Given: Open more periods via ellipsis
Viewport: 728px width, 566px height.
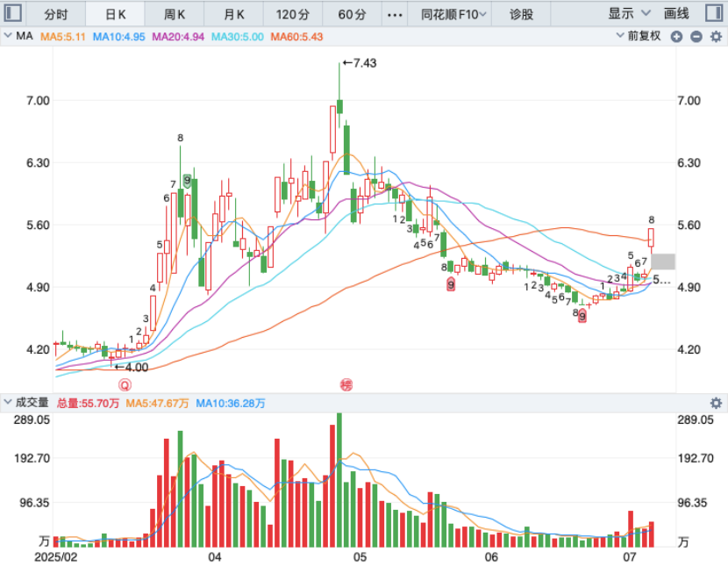Looking at the screenshot, I should [395, 15].
